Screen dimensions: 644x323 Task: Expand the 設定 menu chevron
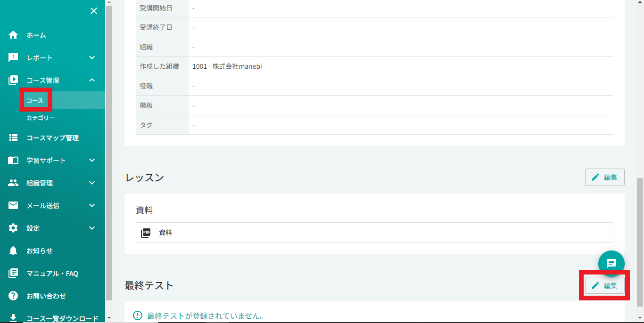click(92, 228)
